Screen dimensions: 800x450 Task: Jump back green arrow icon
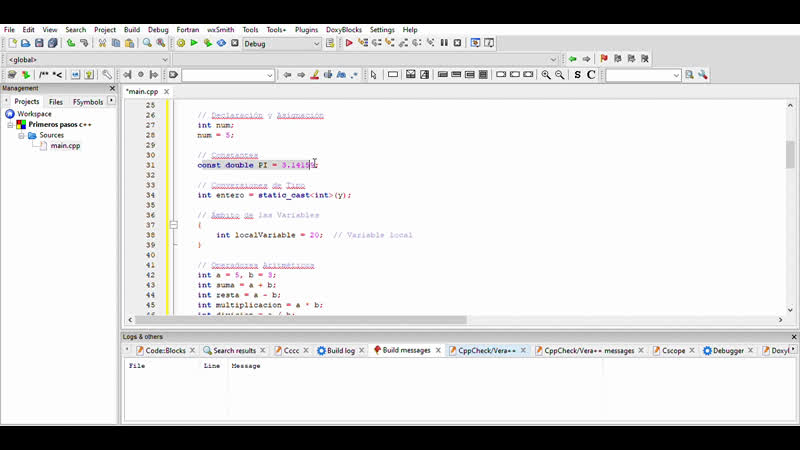573,59
